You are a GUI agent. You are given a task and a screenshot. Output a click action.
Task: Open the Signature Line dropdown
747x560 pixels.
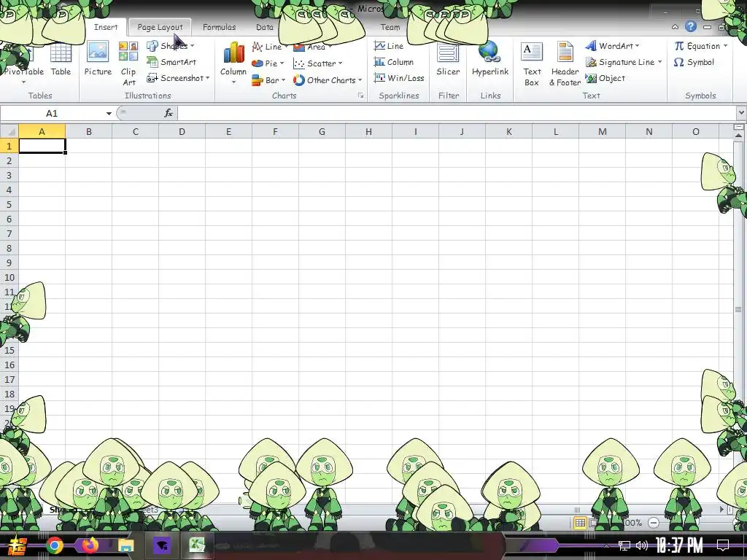624,62
